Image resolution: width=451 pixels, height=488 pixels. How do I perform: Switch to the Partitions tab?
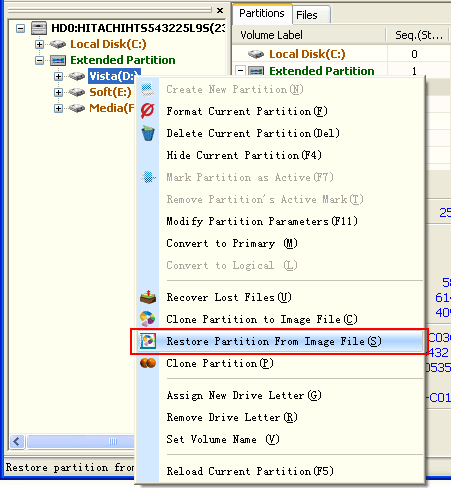coord(262,13)
